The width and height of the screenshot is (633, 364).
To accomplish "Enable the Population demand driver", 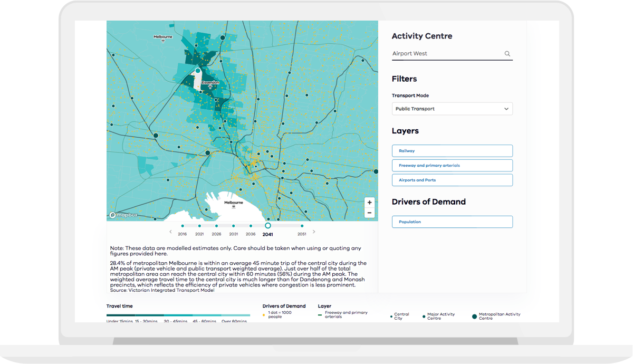I will 452,222.
